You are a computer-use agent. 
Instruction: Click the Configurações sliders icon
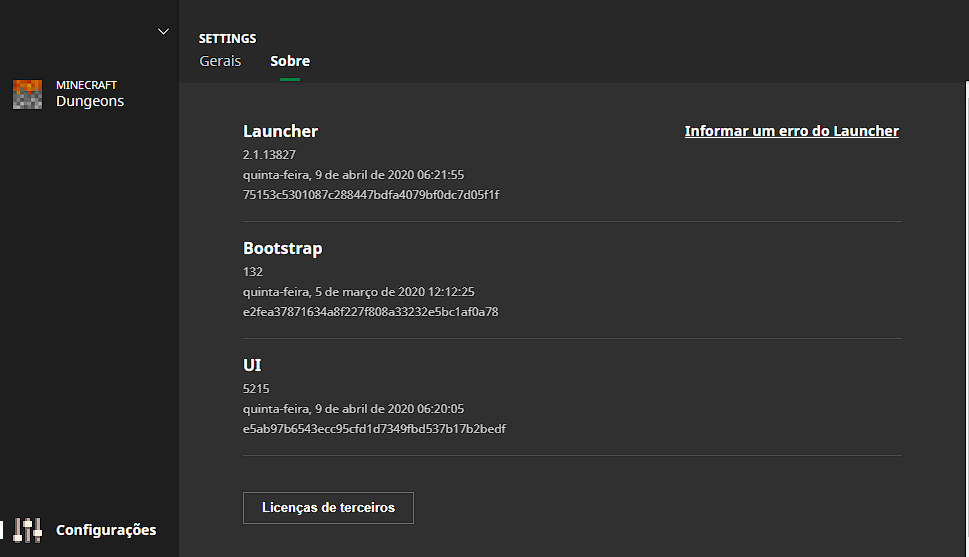(x=28, y=530)
